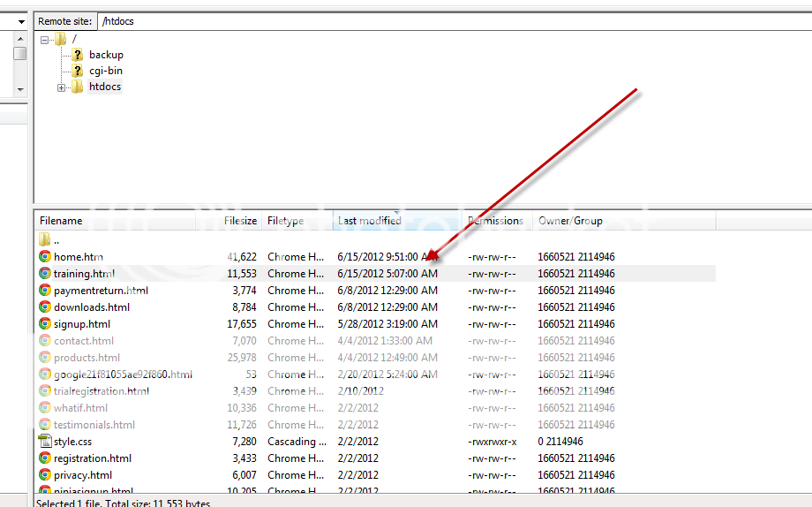Screen dimensions: 812x507
Task: Select the downloads.html file name
Action: pyautogui.click(x=92, y=306)
